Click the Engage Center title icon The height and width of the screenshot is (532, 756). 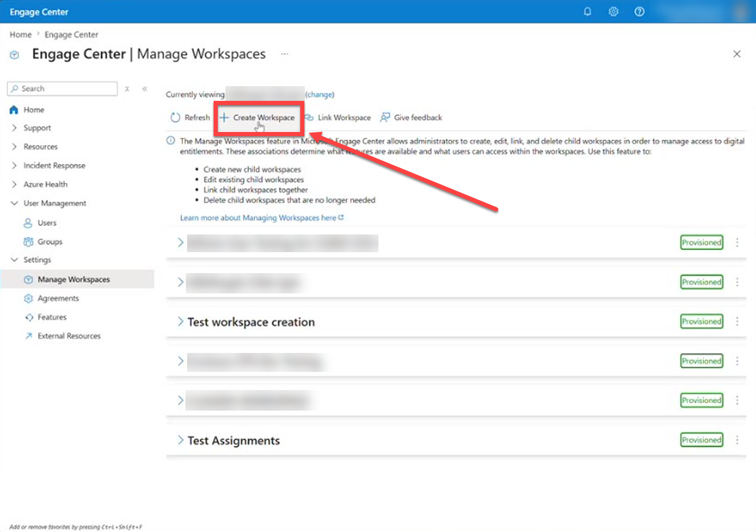click(x=14, y=55)
